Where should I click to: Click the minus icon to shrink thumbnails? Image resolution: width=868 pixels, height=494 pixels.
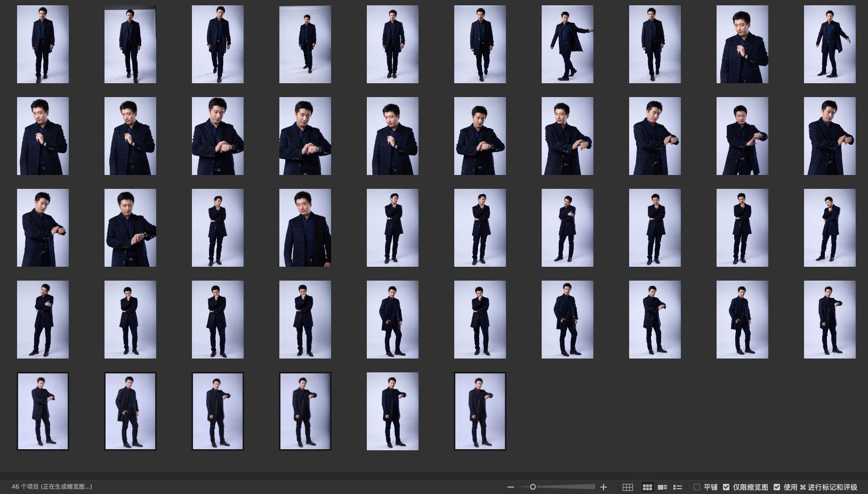[x=510, y=487]
